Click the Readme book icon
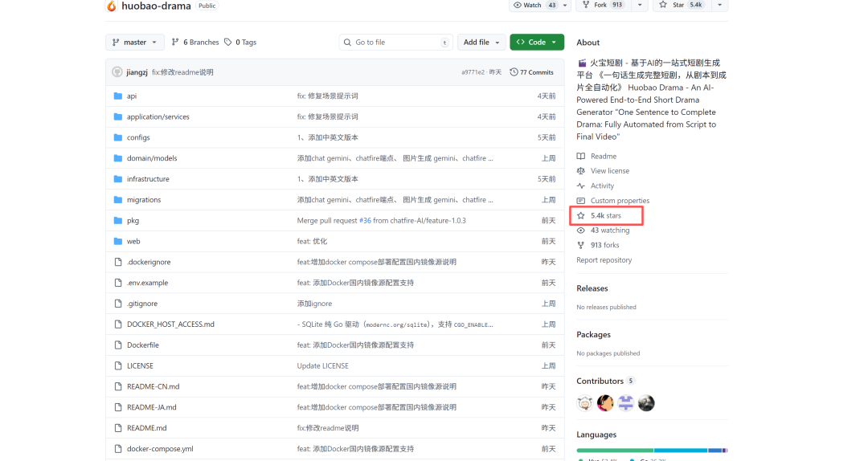The height and width of the screenshot is (461, 868). coord(581,157)
